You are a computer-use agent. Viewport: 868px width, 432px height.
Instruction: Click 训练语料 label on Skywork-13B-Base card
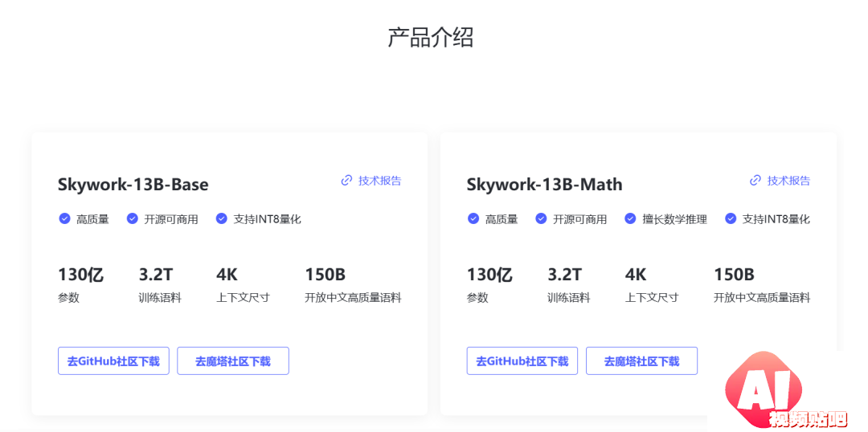[160, 298]
